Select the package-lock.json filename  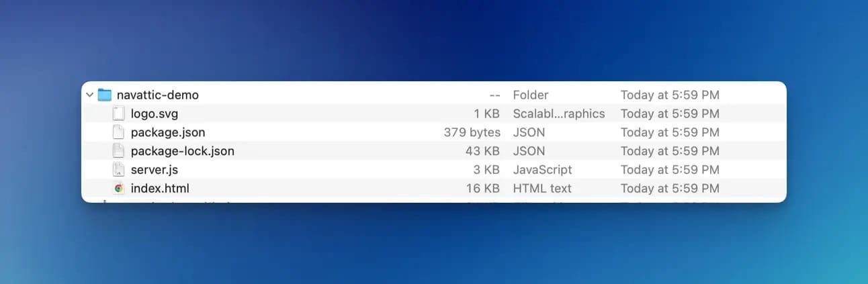coord(183,151)
